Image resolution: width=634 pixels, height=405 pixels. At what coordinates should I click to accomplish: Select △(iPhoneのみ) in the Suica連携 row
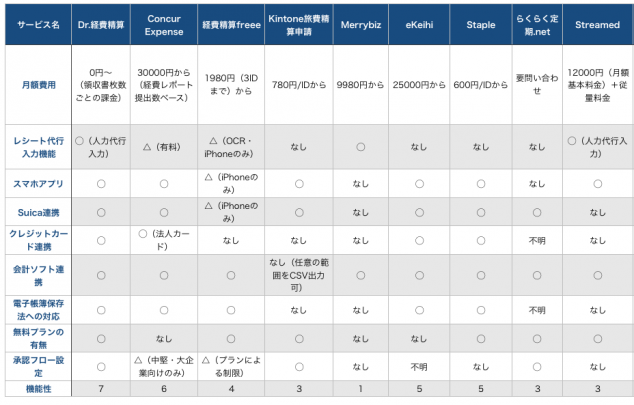[231, 212]
